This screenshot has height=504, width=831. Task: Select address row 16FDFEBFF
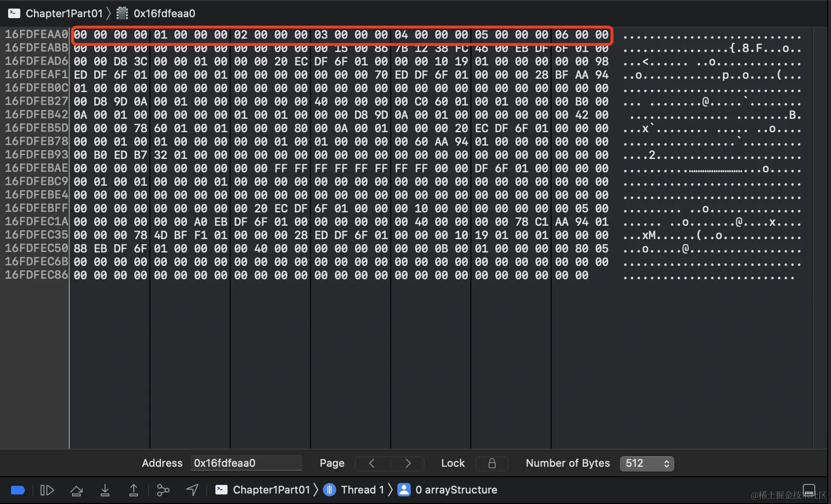pos(37,208)
